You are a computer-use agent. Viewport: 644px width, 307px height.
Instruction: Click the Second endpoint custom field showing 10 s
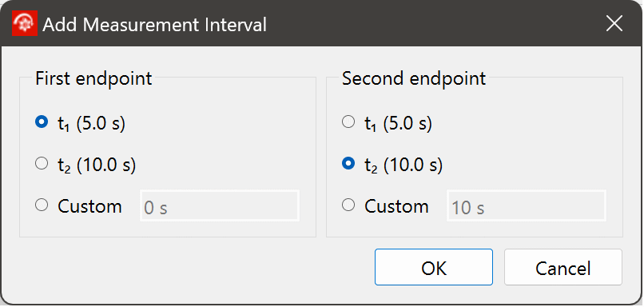coord(527,205)
